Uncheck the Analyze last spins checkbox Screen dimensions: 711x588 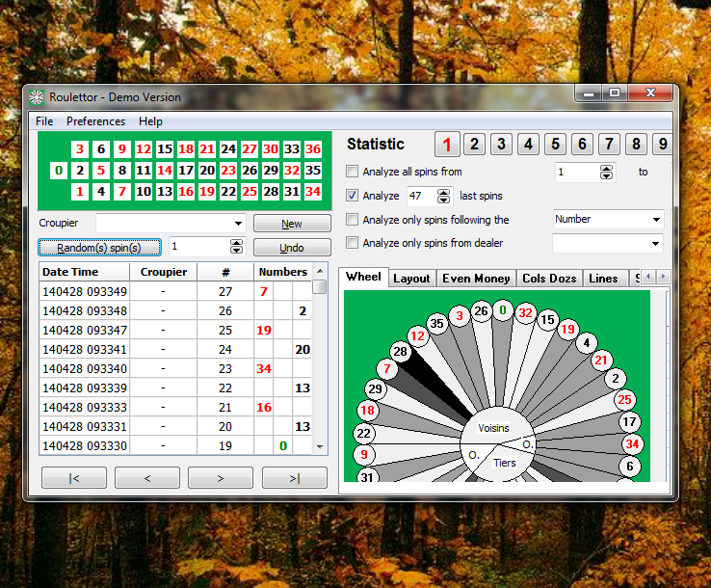(x=352, y=196)
